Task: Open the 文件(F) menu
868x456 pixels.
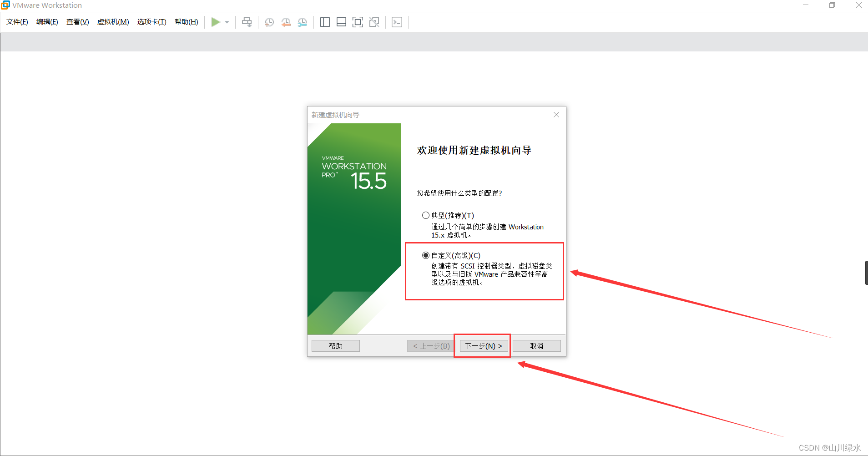Action: 16,21
